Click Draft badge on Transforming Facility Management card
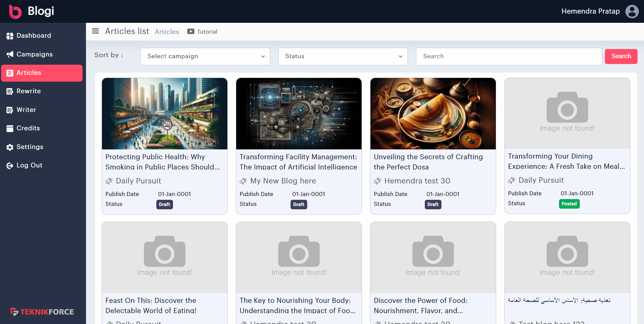This screenshot has height=324, width=644. [x=299, y=205]
